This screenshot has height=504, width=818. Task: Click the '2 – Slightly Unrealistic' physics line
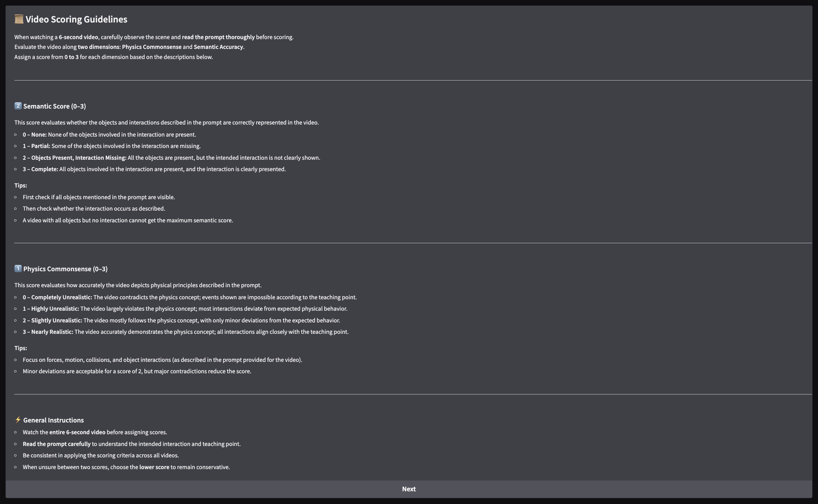pos(181,320)
